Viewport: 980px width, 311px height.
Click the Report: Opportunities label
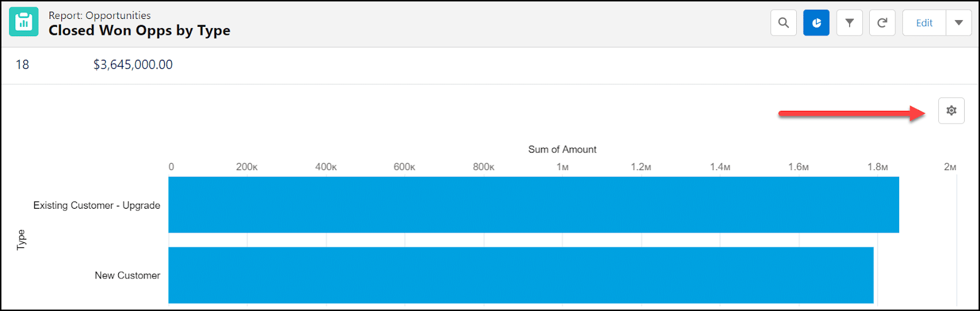point(99,15)
